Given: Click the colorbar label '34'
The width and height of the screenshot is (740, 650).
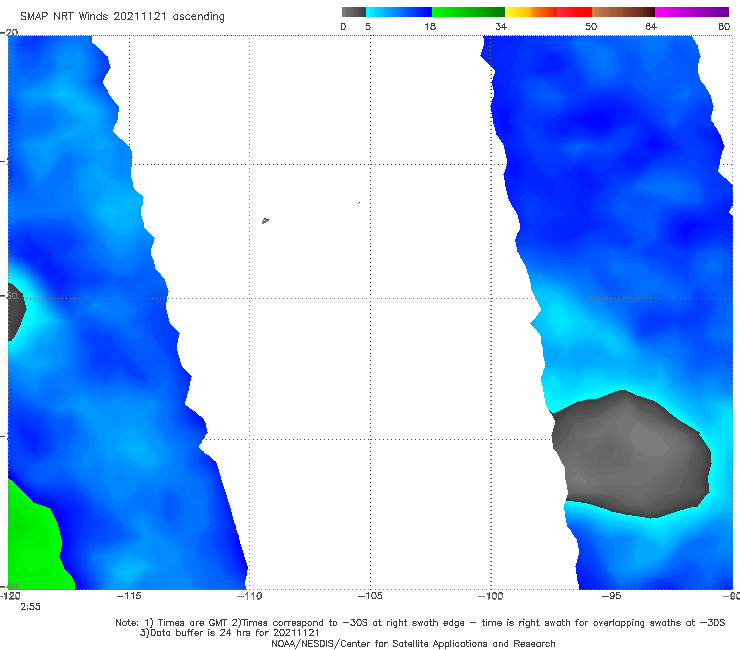Looking at the screenshot, I should (501, 26).
